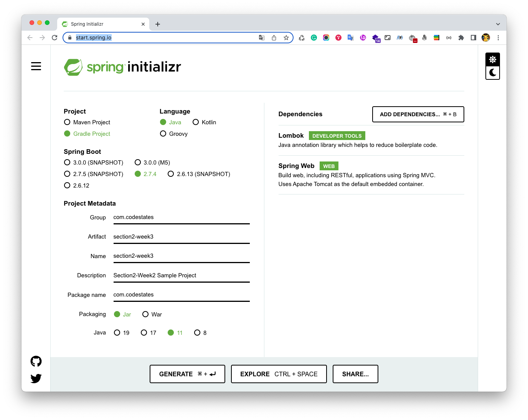Select Java version 17

click(144, 333)
